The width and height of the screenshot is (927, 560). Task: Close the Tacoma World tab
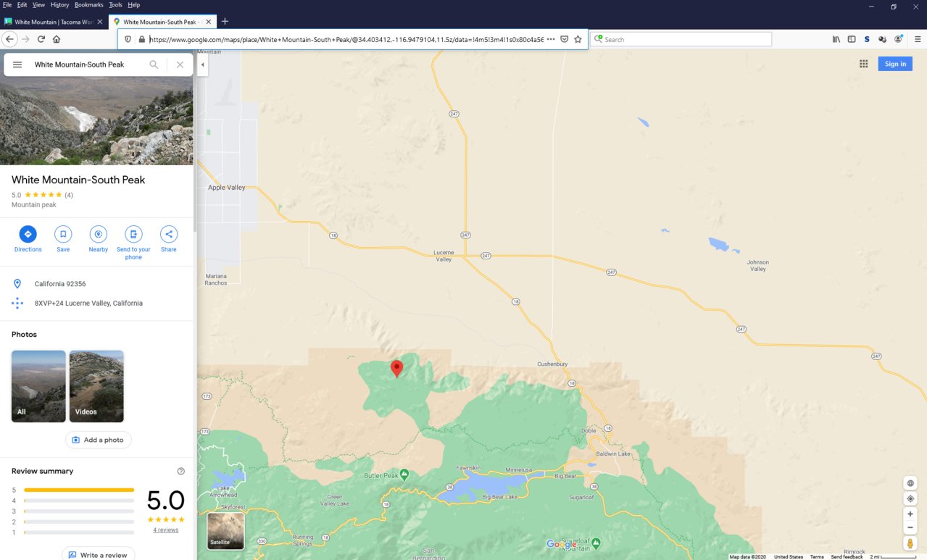(100, 22)
